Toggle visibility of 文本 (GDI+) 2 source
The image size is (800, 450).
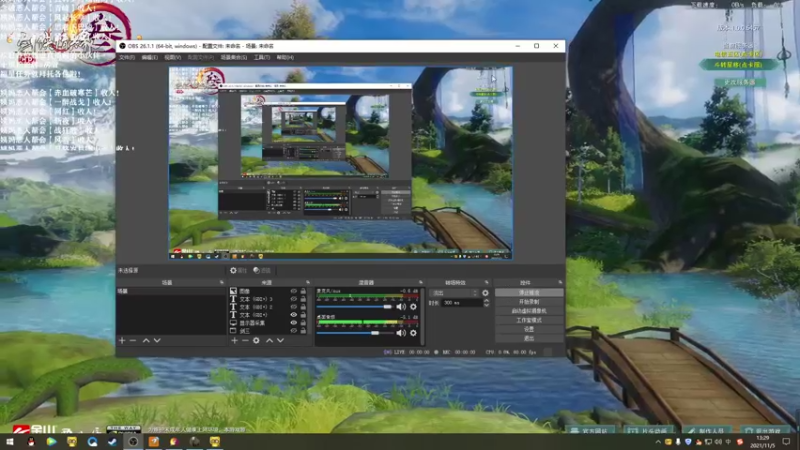(293, 307)
